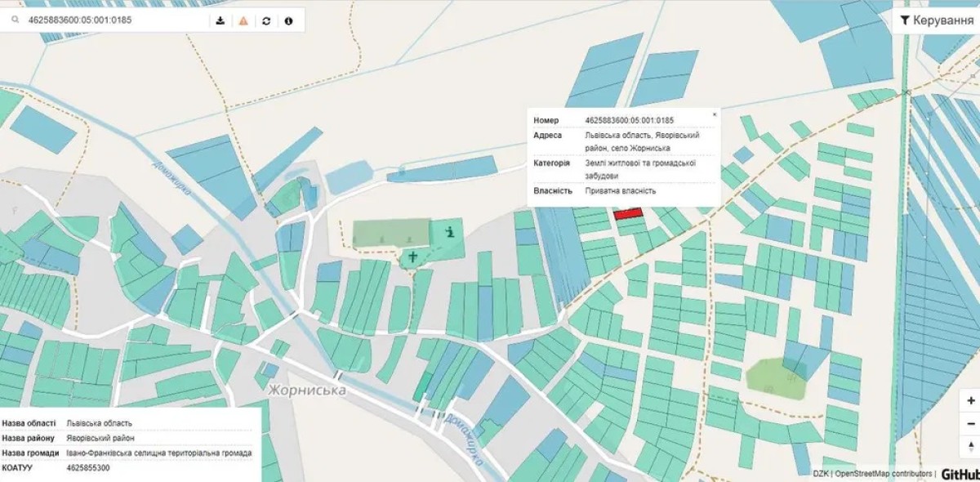Click the refresh arrows icon
This screenshot has height=482, width=980.
pyautogui.click(x=266, y=20)
